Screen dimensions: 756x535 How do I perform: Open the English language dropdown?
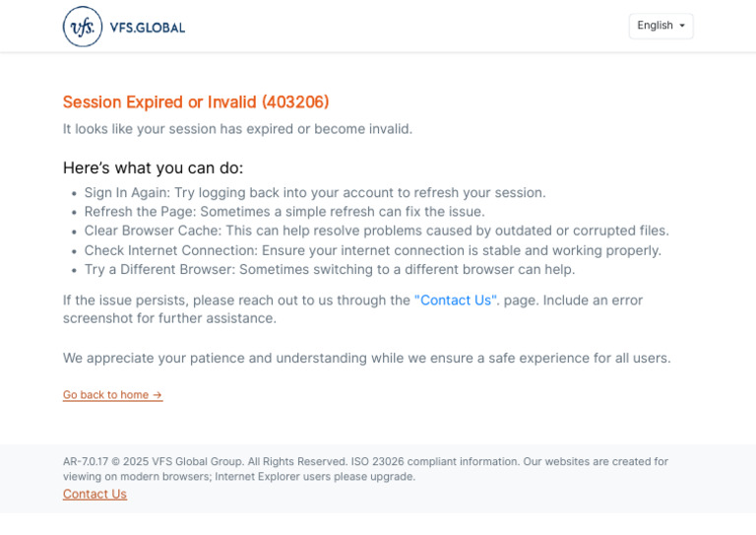pyautogui.click(x=660, y=26)
